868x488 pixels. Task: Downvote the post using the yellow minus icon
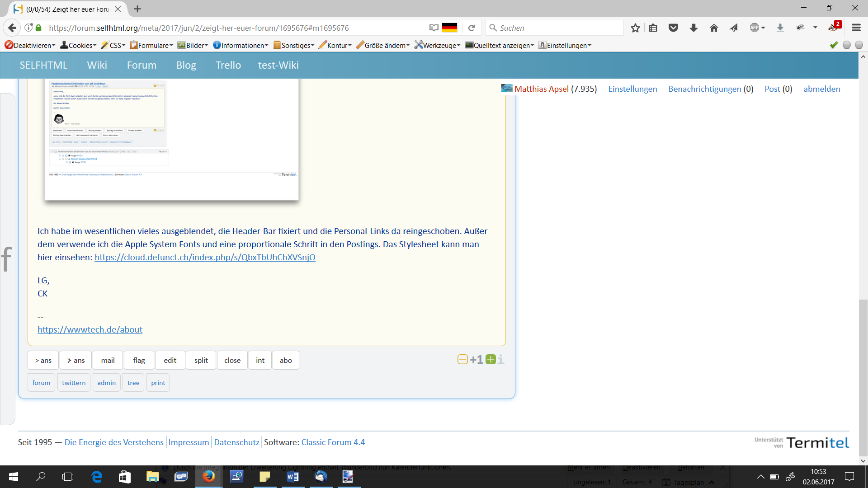462,359
